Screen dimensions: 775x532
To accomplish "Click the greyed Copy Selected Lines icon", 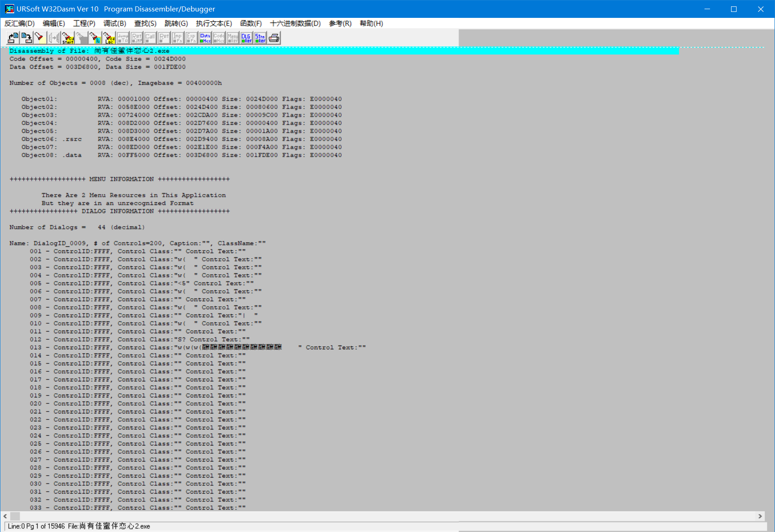I will (54, 38).
